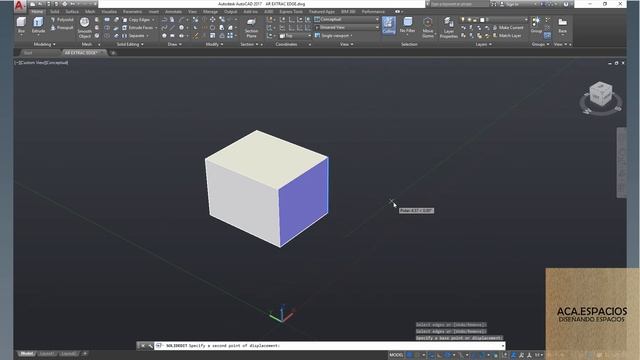Click the UCS icon in viewport
This screenshot has width=640, height=360.
point(282,313)
